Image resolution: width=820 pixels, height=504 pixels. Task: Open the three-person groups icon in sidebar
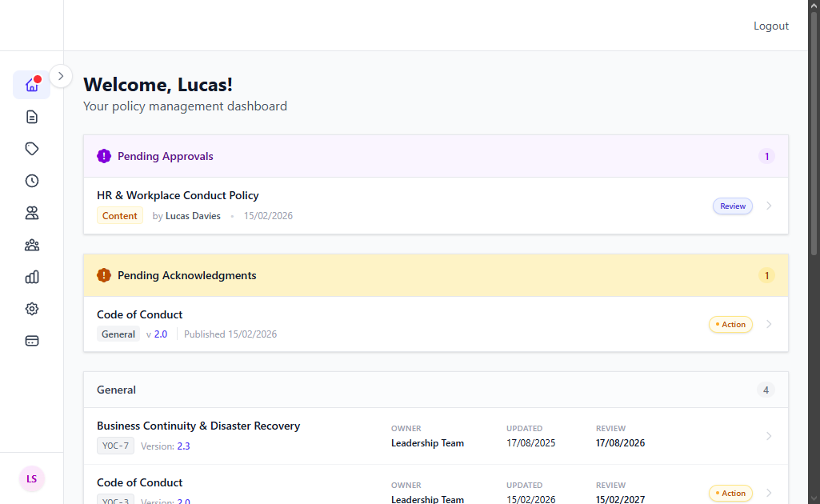click(32, 245)
